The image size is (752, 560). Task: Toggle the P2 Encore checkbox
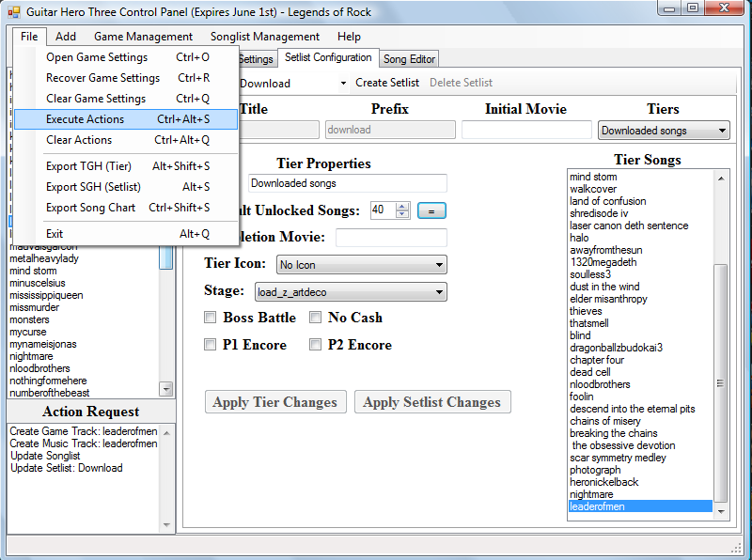pos(315,345)
